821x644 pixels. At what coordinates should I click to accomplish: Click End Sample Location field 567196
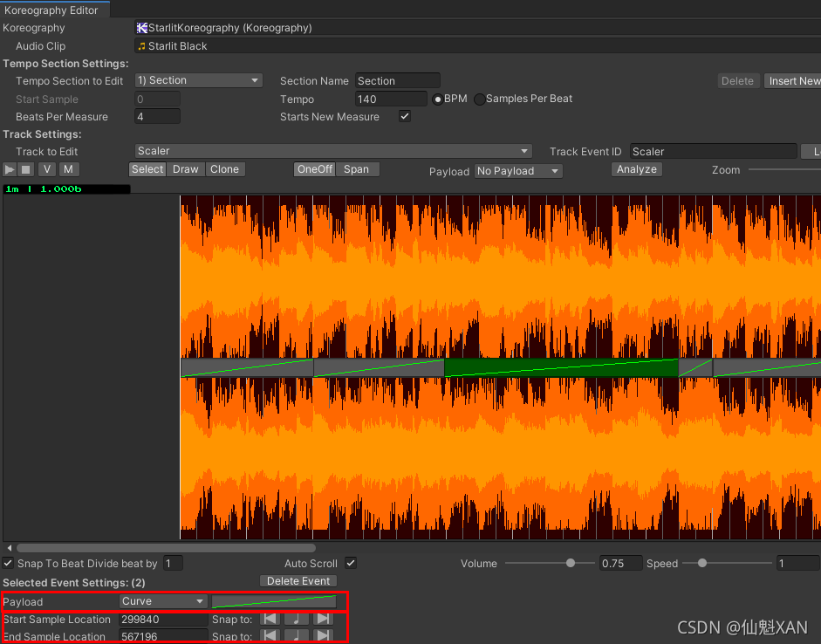pyautogui.click(x=163, y=636)
